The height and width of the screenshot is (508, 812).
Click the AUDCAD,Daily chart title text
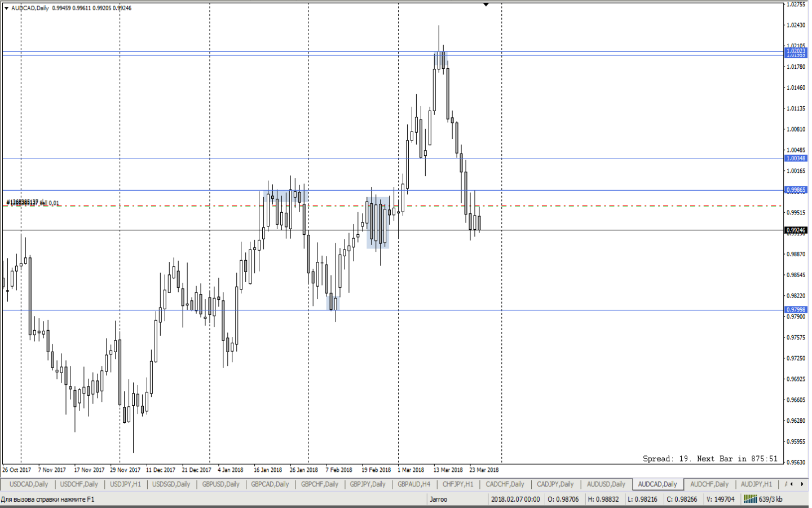click(x=30, y=8)
